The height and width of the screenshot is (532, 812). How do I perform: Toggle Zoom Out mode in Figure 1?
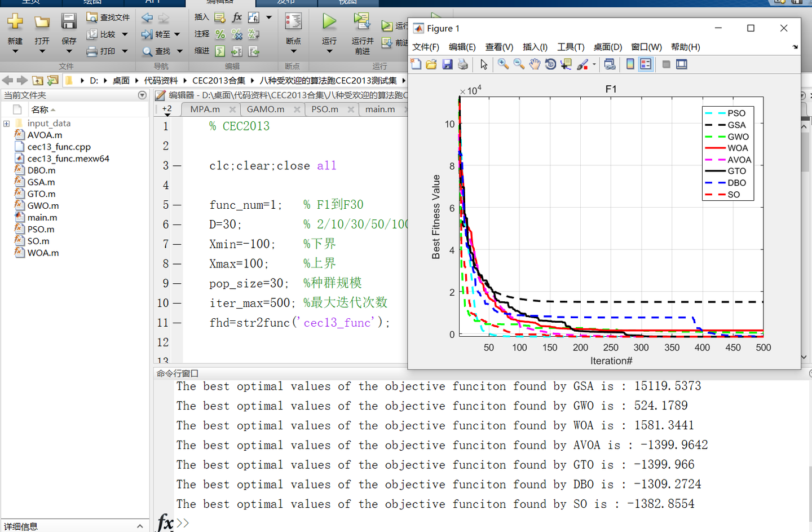(x=518, y=64)
